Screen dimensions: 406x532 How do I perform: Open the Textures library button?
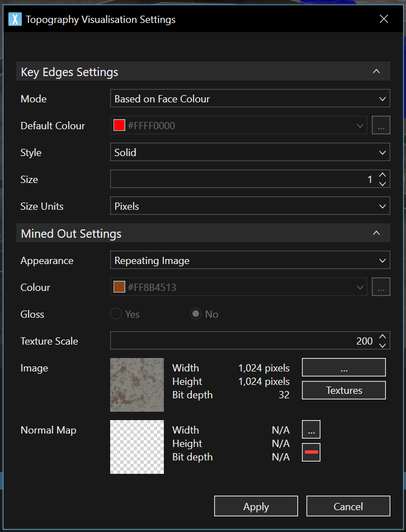(x=343, y=390)
